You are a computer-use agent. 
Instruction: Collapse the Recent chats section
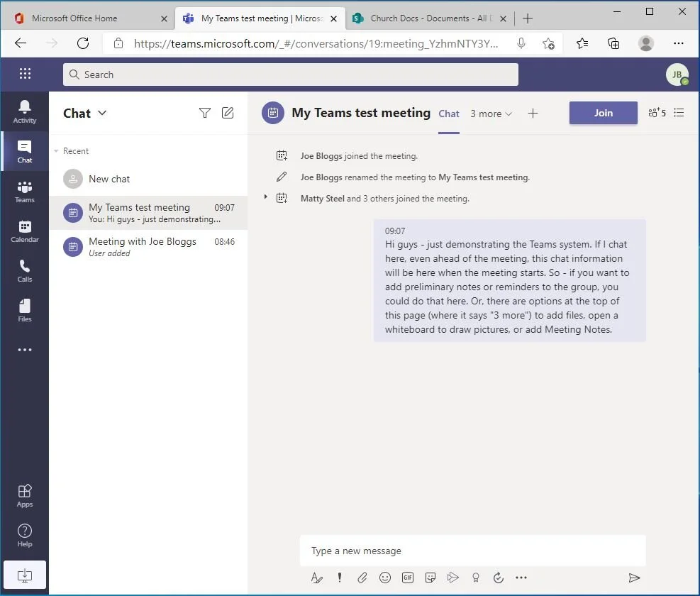pos(56,151)
